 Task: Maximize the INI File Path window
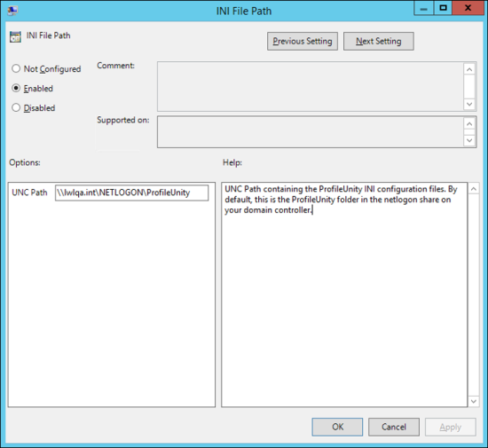coord(443,8)
